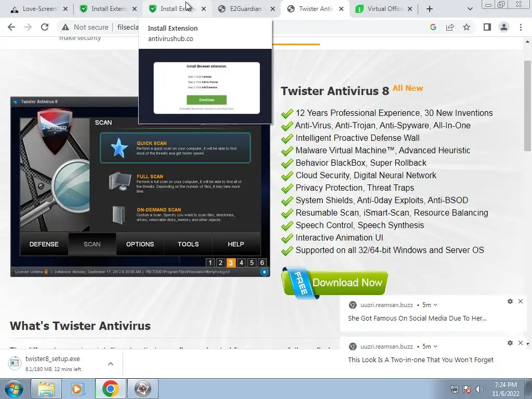This screenshot has width=532, height=399.
Task: Click the Not secure warning icon
Action: [65, 27]
